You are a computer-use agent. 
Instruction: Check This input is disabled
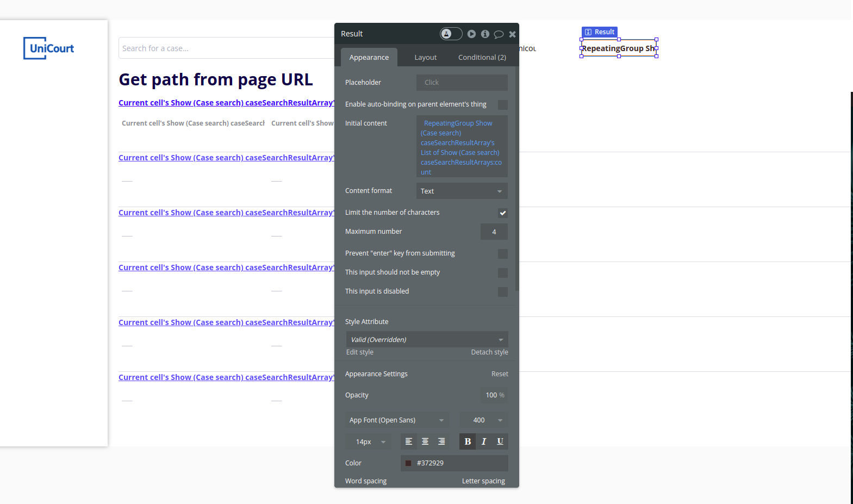pyautogui.click(x=503, y=292)
